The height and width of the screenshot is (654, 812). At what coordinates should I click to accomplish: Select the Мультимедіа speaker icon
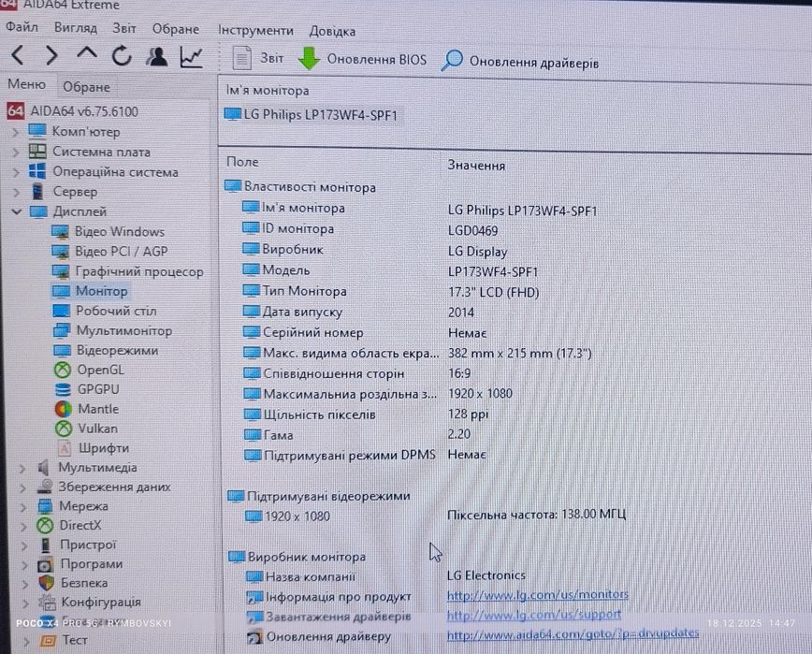tap(43, 468)
